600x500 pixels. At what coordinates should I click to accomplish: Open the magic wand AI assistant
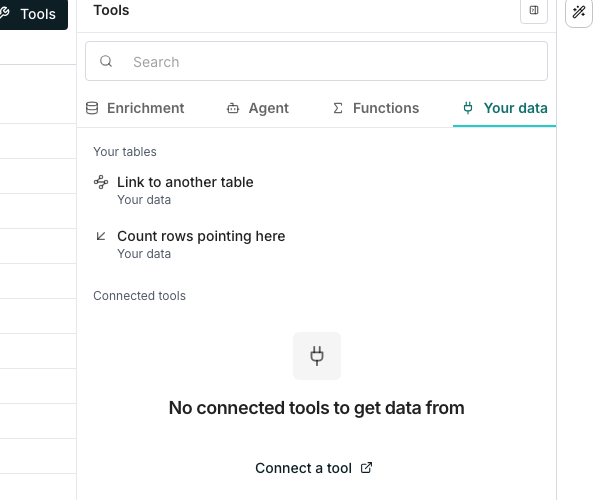[579, 12]
